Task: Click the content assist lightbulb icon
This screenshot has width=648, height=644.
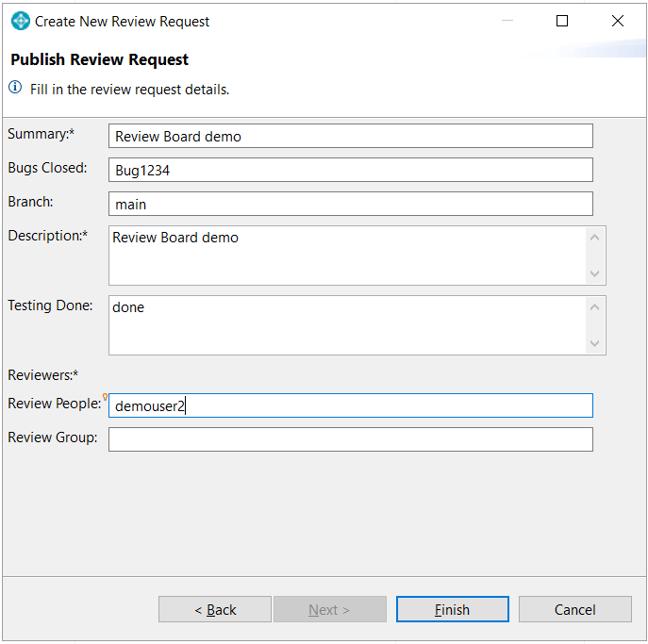Action: 105,397
